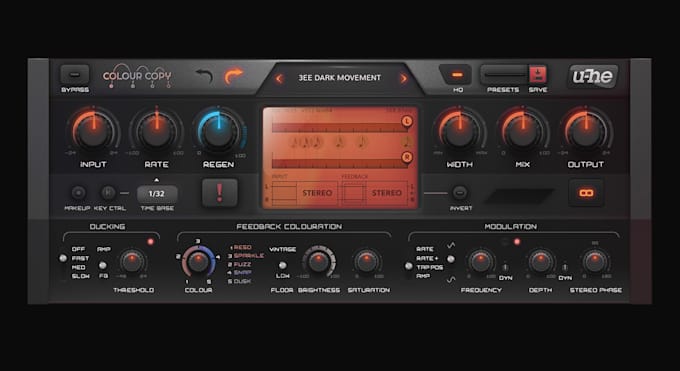Click the orange link icon button
680x371 pixels.
click(586, 193)
